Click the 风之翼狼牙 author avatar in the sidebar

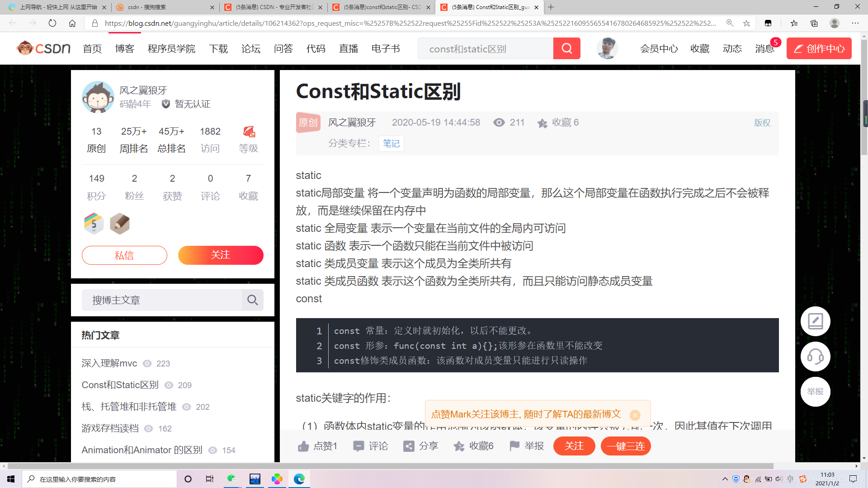(98, 97)
